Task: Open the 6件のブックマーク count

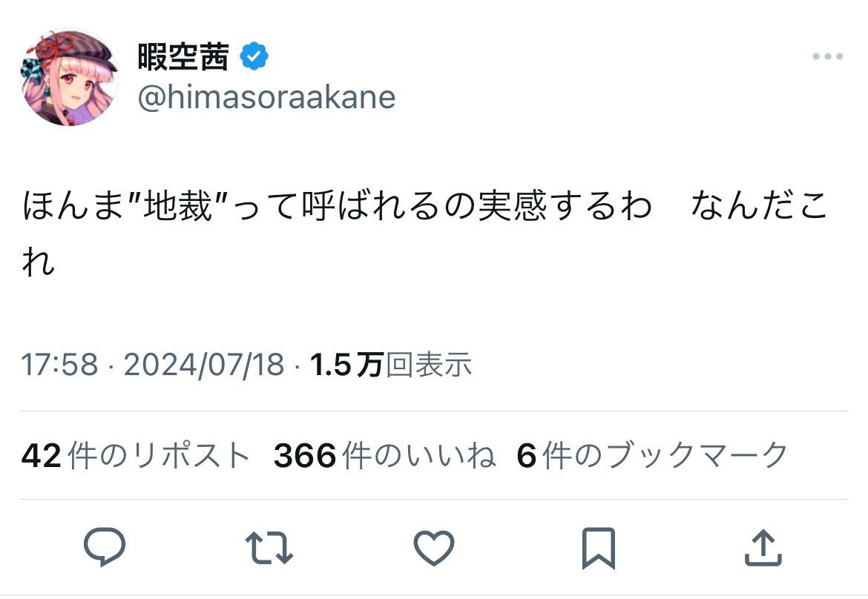Action: pos(652,455)
